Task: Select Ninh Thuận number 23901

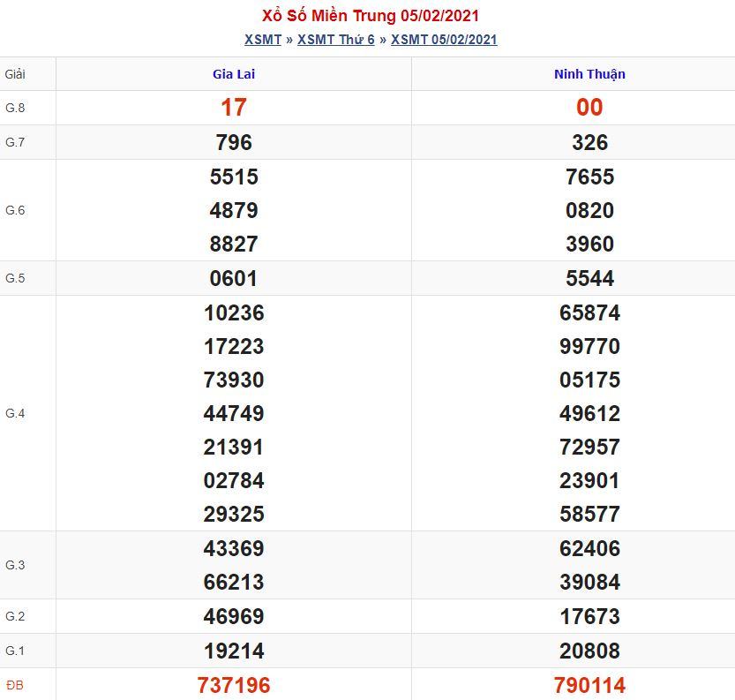Action: tap(589, 481)
